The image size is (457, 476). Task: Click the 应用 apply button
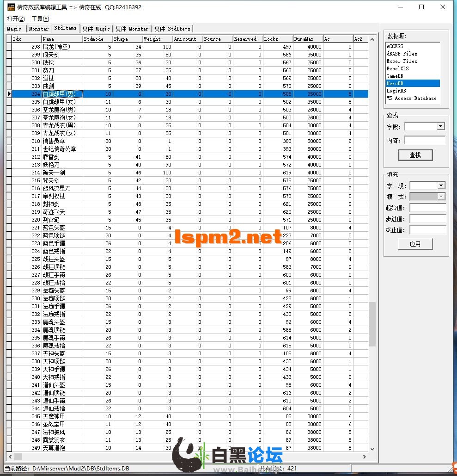tap(415, 244)
